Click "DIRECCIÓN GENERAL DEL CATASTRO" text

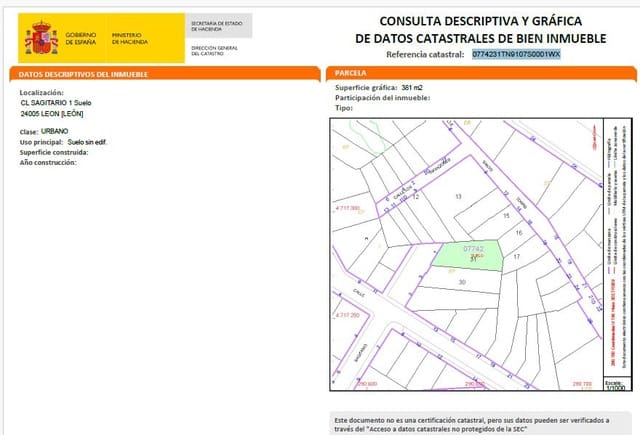tap(214, 51)
